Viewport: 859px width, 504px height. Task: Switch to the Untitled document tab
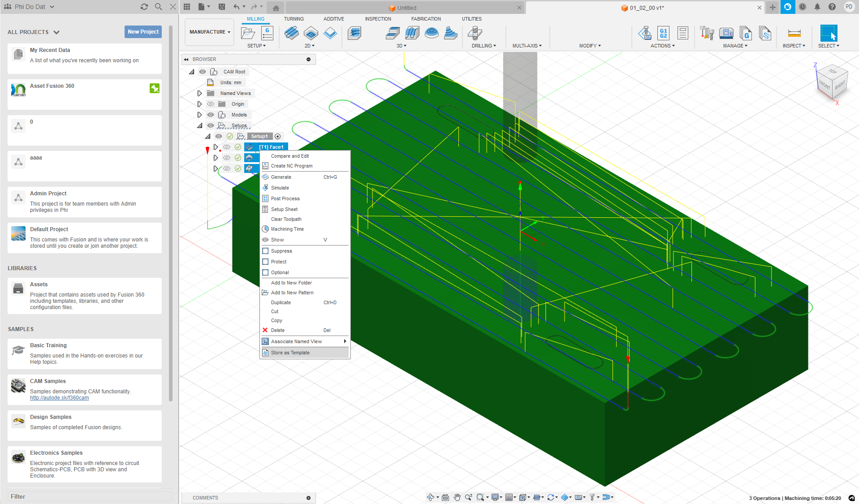(x=406, y=8)
